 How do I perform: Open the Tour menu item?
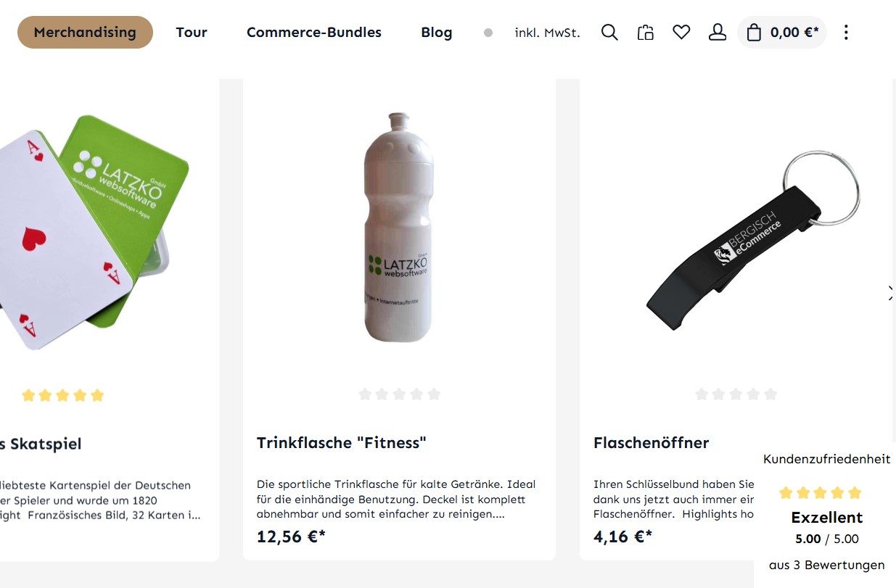click(x=192, y=33)
